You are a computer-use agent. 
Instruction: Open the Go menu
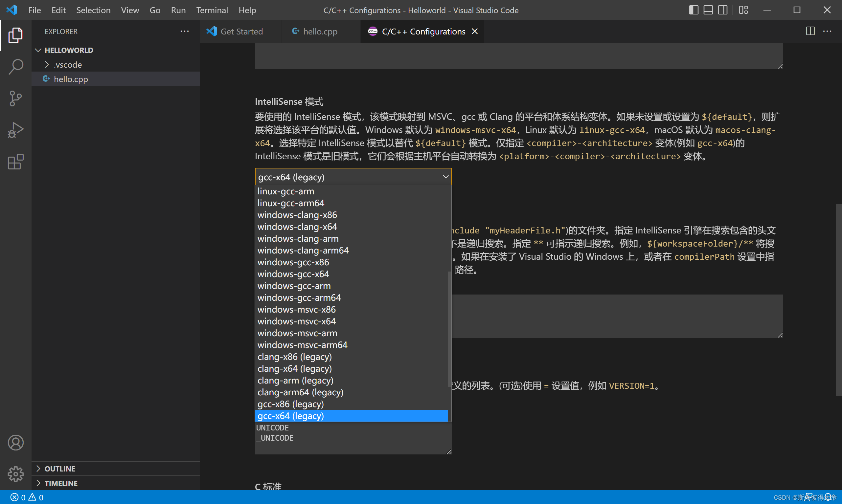(155, 10)
